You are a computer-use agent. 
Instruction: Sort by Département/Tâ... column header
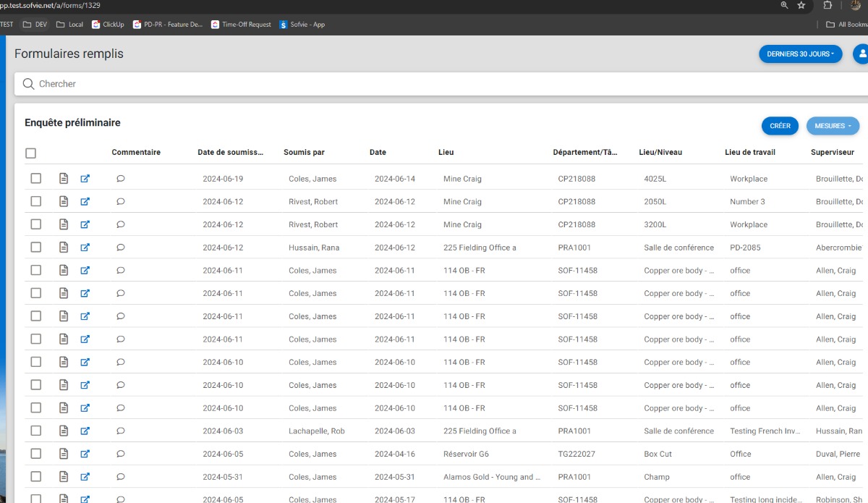click(x=585, y=153)
